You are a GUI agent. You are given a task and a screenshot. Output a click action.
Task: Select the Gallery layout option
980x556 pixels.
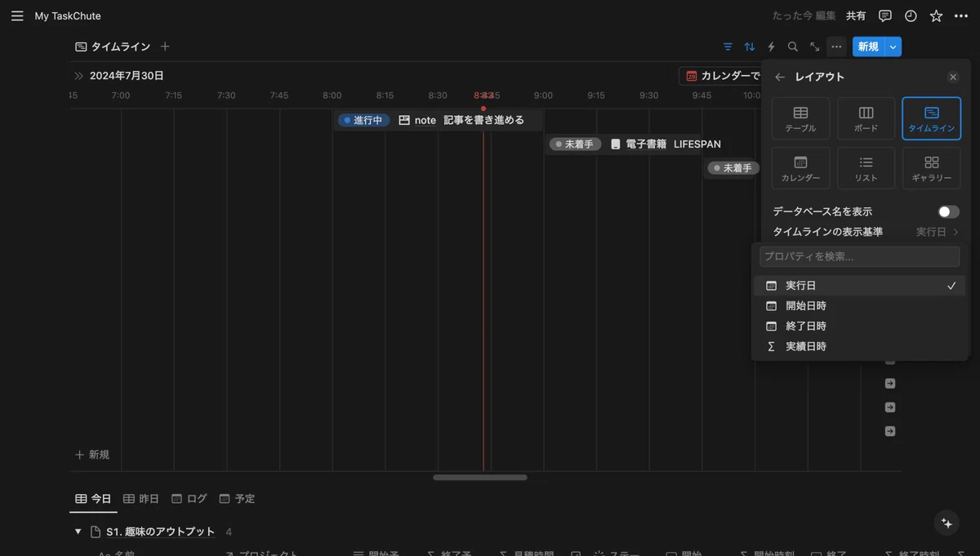(x=931, y=168)
